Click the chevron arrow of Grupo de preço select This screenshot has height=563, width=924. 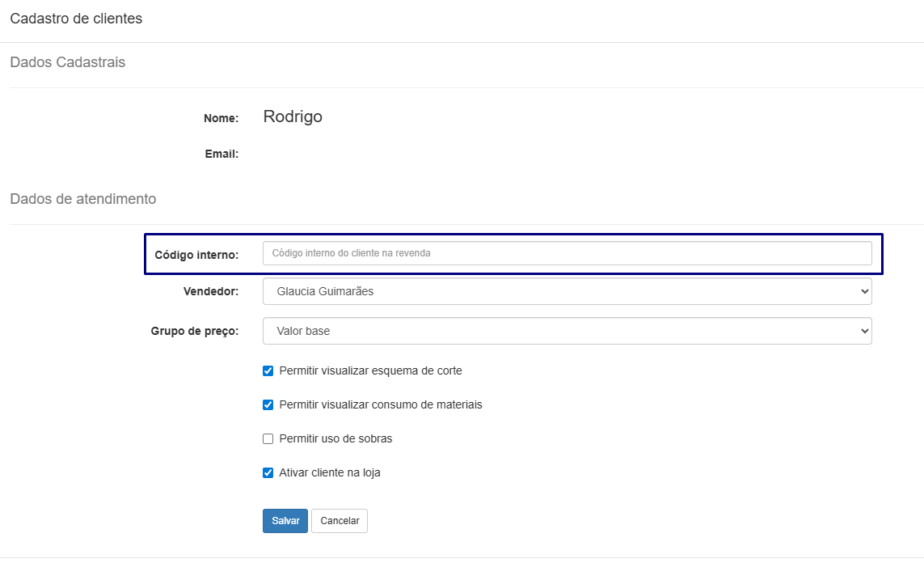[x=864, y=331]
